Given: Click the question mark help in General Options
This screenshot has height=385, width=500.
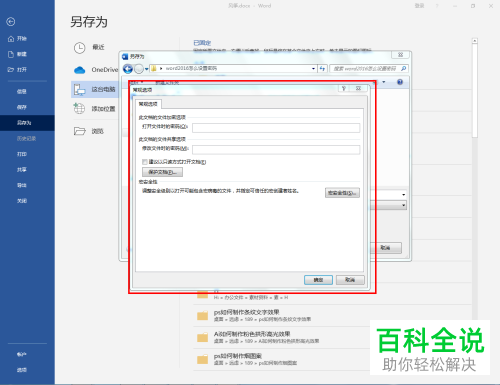Looking at the screenshot, I should [x=344, y=88].
